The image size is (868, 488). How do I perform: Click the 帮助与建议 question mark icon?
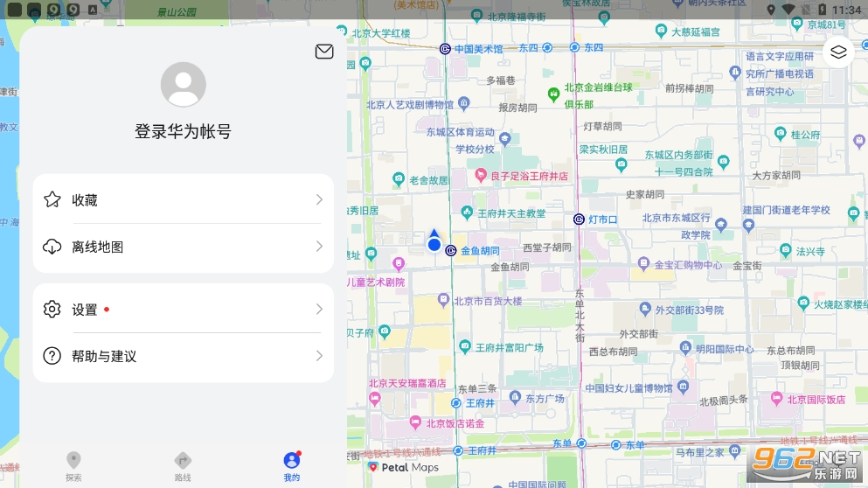52,356
